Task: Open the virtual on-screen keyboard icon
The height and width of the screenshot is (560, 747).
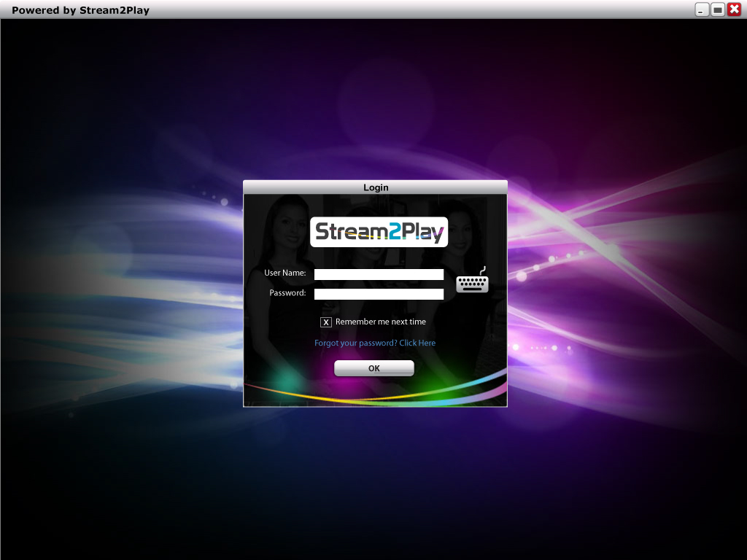Action: point(472,280)
